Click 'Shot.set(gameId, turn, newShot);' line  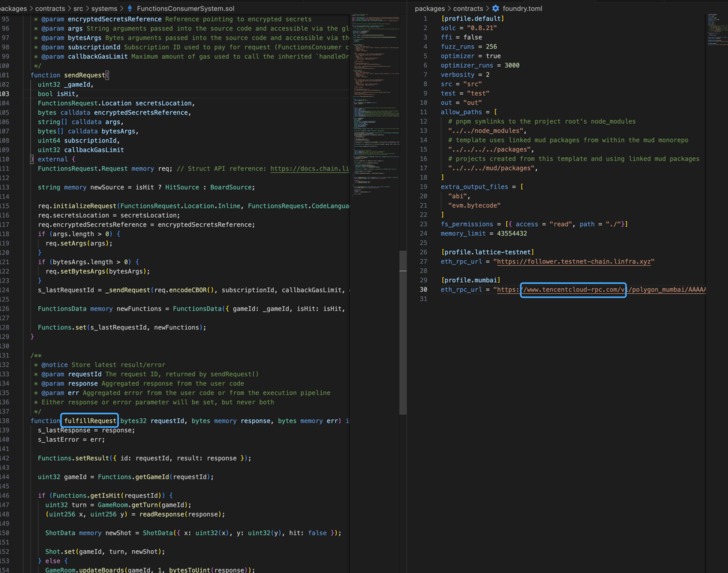(x=105, y=552)
